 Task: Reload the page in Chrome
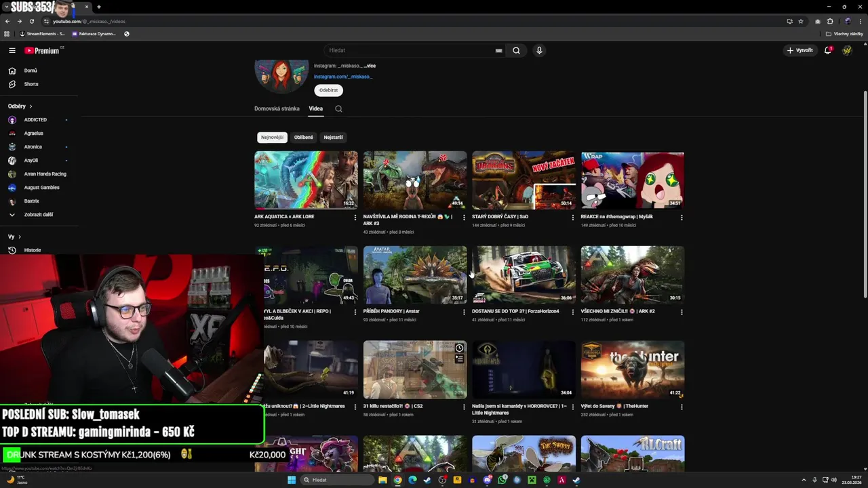(x=31, y=21)
